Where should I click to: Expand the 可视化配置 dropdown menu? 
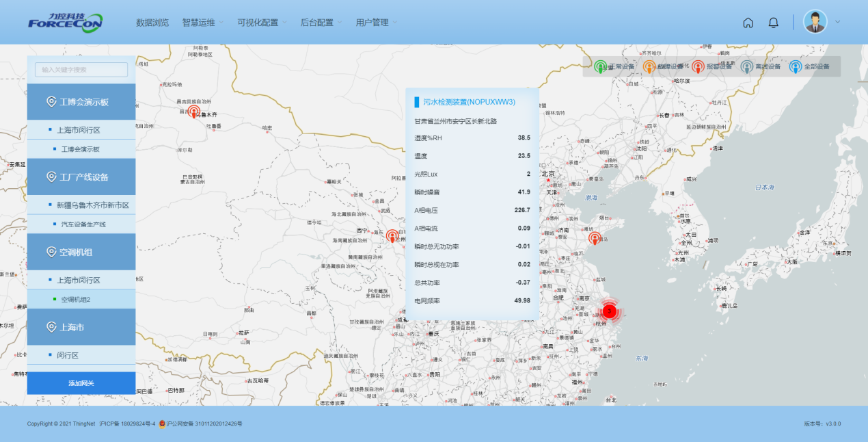click(x=262, y=23)
